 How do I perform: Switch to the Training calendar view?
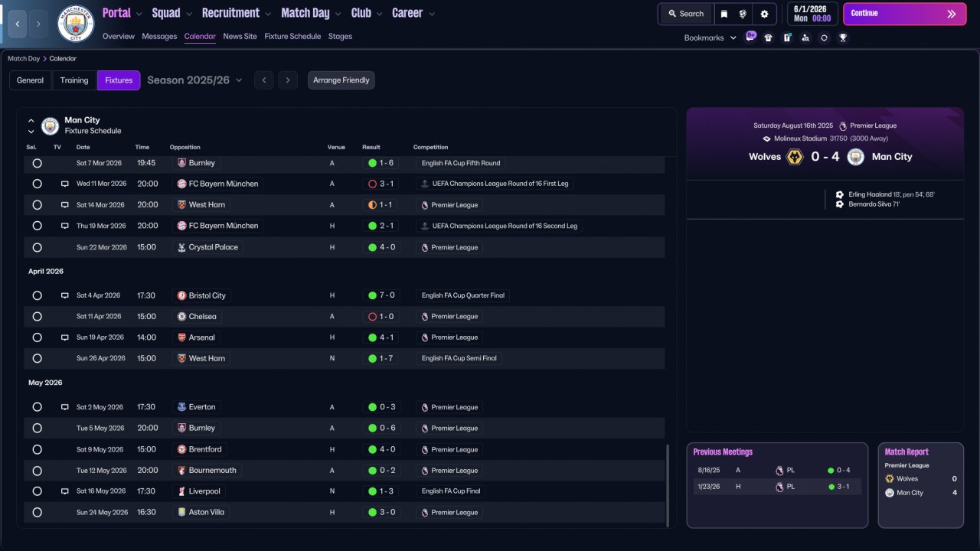[74, 80]
